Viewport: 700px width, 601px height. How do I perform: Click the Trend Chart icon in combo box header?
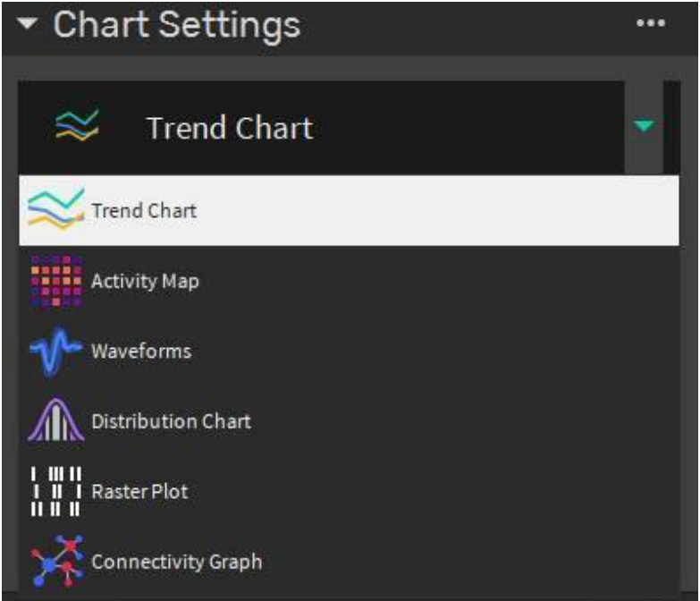[x=77, y=125]
